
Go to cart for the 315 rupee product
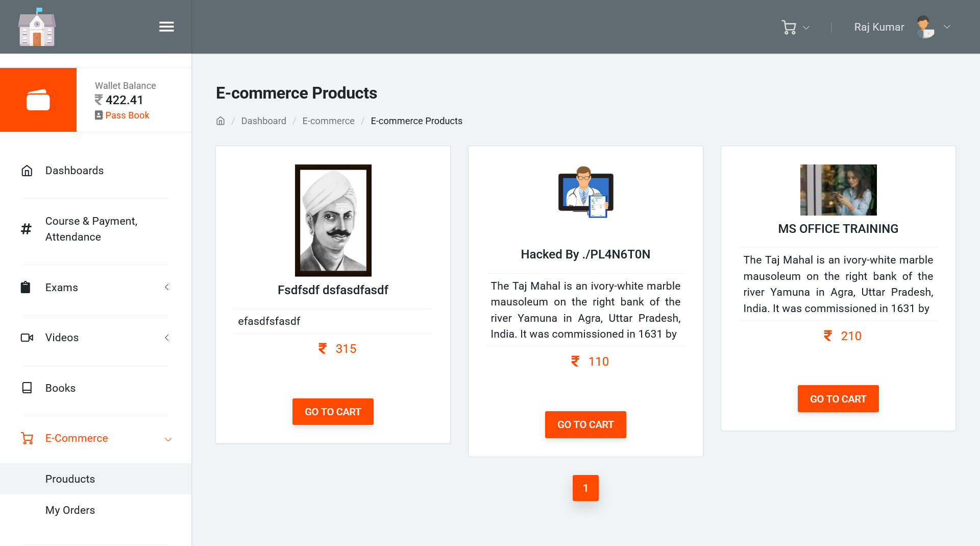pyautogui.click(x=333, y=412)
